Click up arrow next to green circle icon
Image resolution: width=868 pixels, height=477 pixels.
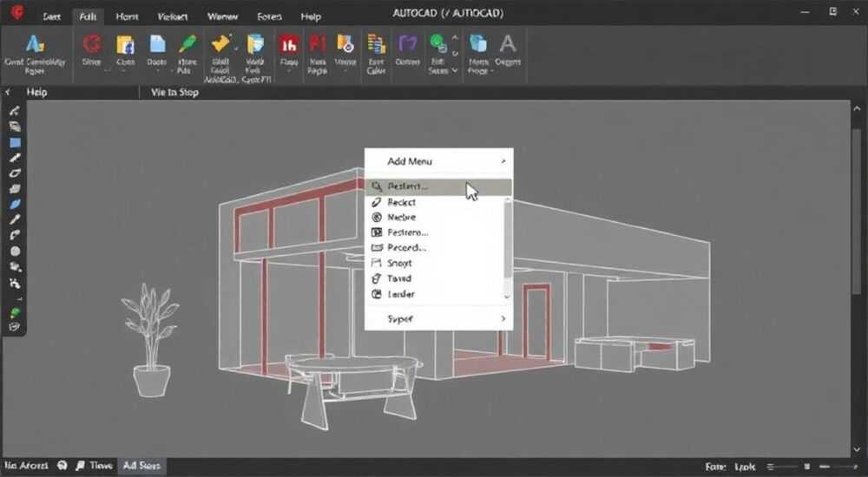[x=456, y=37]
